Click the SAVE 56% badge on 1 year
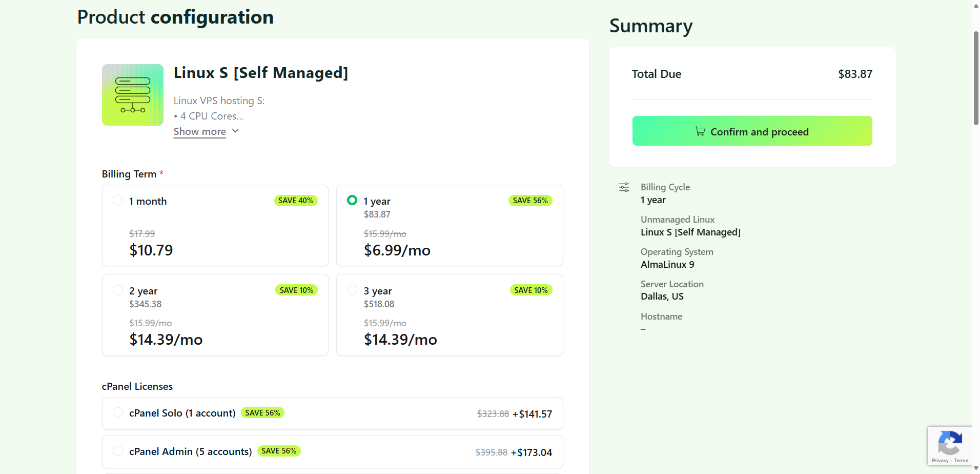Image resolution: width=980 pixels, height=474 pixels. click(530, 201)
